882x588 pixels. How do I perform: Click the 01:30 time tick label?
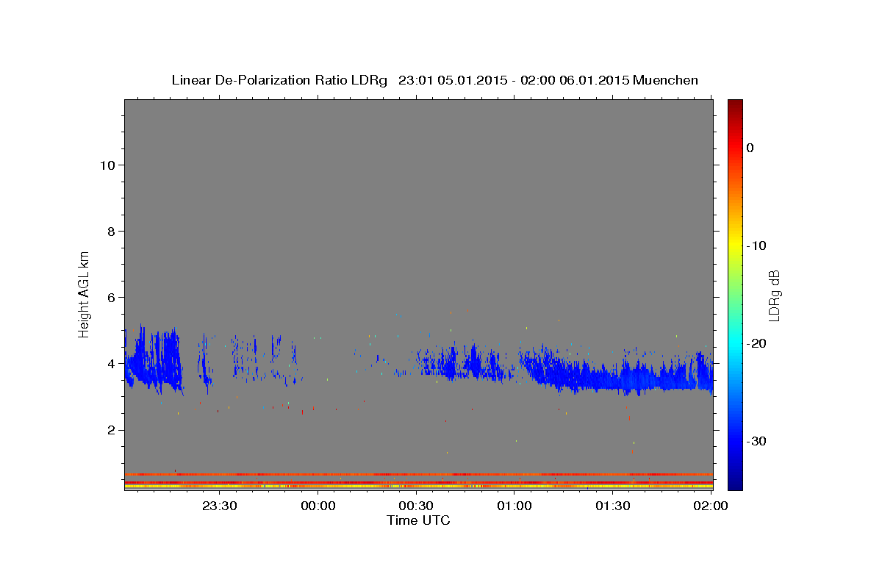[x=612, y=506]
